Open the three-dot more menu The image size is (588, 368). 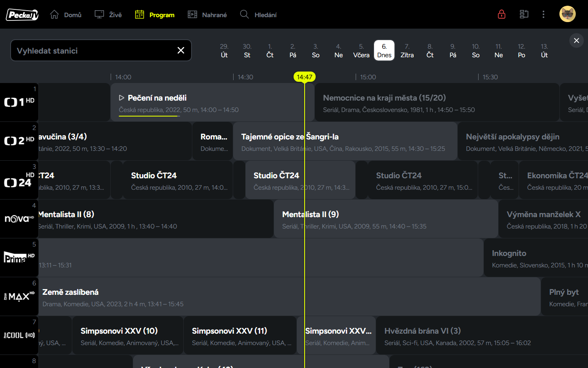[x=543, y=14]
